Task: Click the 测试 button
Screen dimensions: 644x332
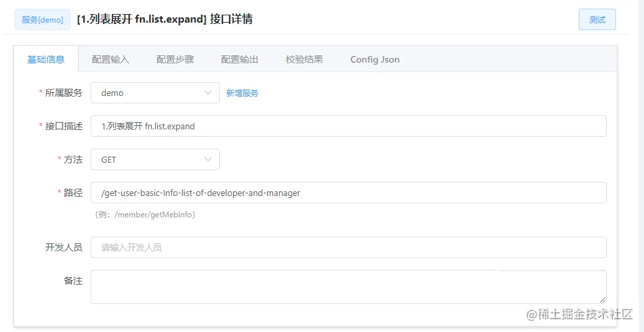Action: coord(597,20)
